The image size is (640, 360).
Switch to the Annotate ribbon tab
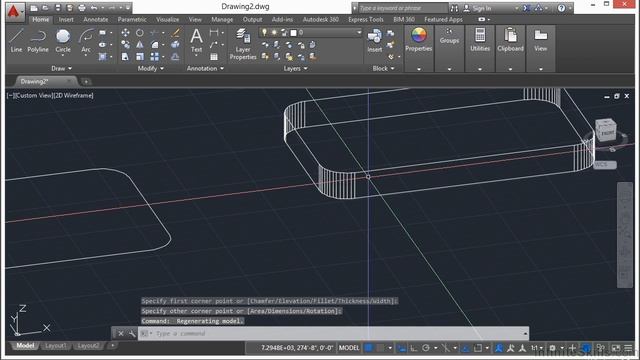(96, 19)
